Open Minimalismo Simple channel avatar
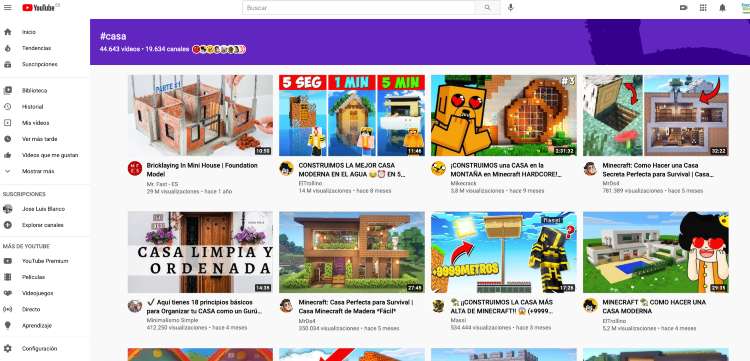 click(x=135, y=306)
